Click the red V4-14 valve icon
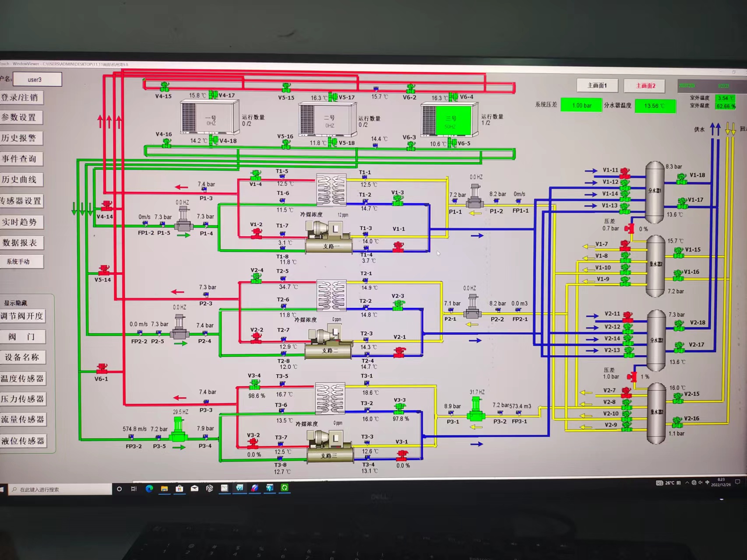Image resolution: width=747 pixels, height=560 pixels. (x=106, y=206)
